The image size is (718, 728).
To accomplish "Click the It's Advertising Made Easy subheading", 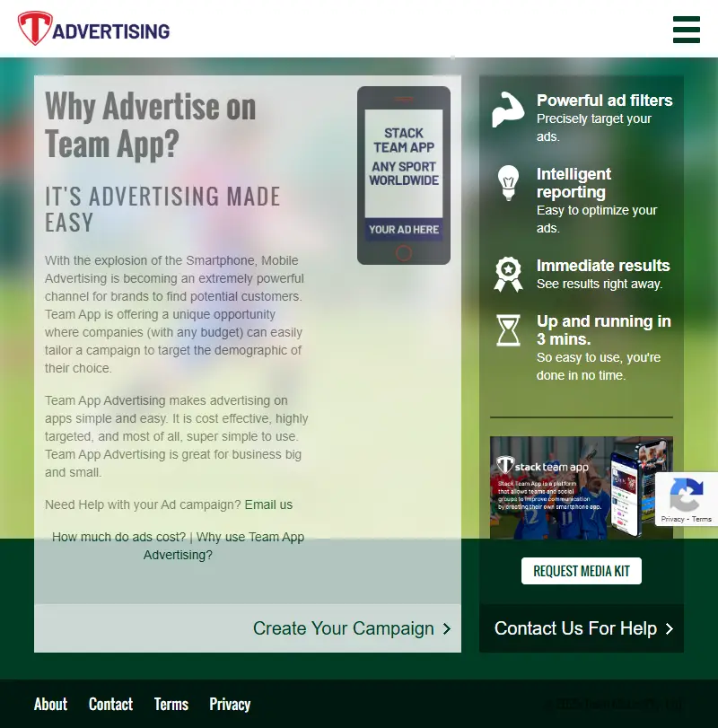I will [162, 209].
